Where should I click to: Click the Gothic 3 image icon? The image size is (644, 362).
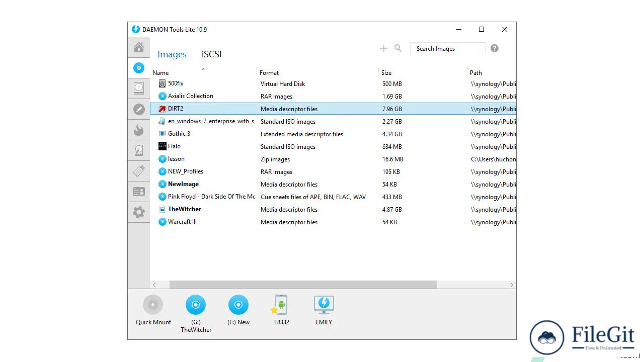click(162, 134)
